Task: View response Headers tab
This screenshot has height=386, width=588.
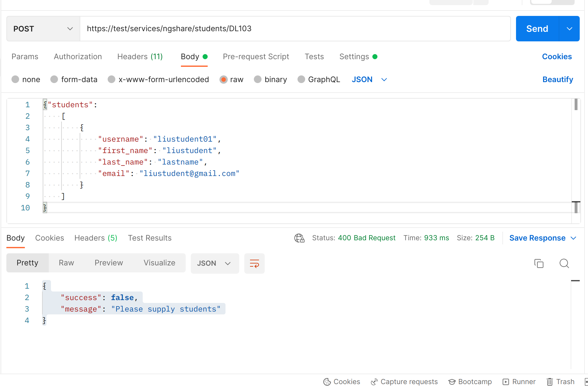Action: pyautogui.click(x=95, y=238)
